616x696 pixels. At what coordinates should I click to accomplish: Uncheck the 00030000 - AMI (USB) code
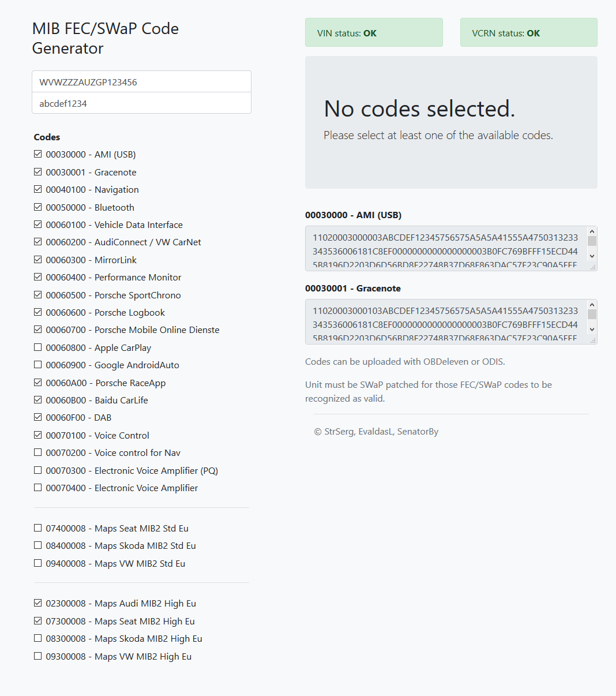coord(37,154)
